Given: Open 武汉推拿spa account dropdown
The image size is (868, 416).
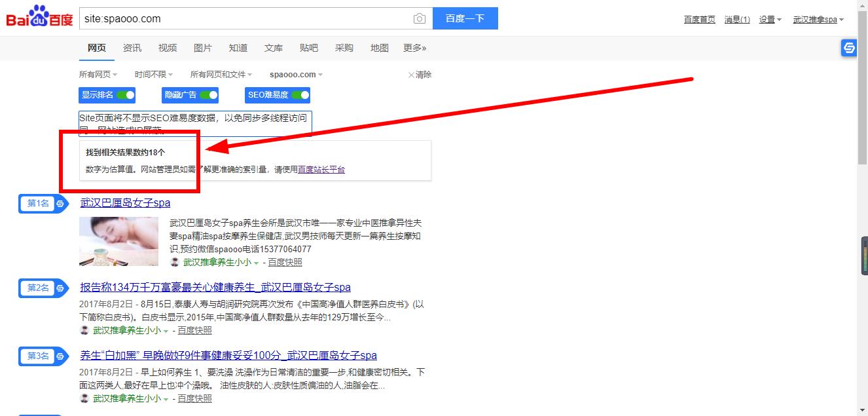Looking at the screenshot, I should point(818,20).
